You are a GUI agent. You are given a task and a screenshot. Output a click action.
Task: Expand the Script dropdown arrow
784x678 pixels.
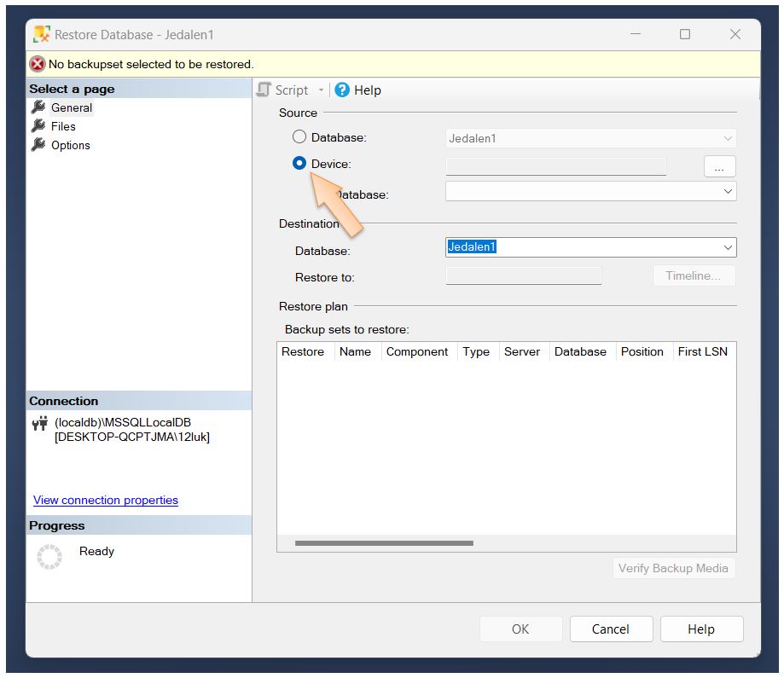tap(322, 90)
